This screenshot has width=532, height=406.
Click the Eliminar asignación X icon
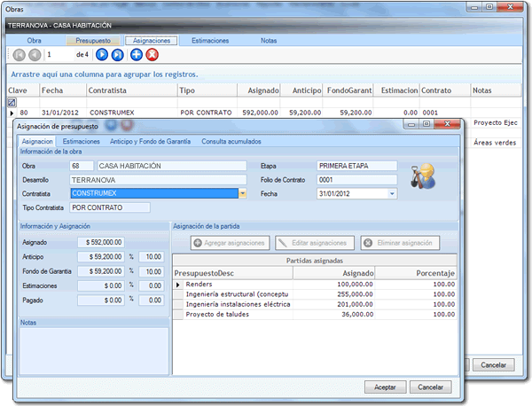point(368,243)
